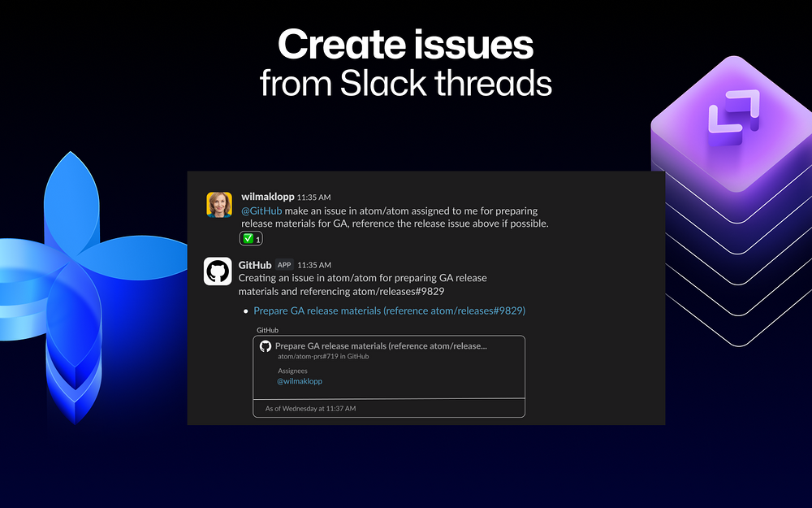
Task: Open the wilmaklopp username
Action: click(x=267, y=197)
